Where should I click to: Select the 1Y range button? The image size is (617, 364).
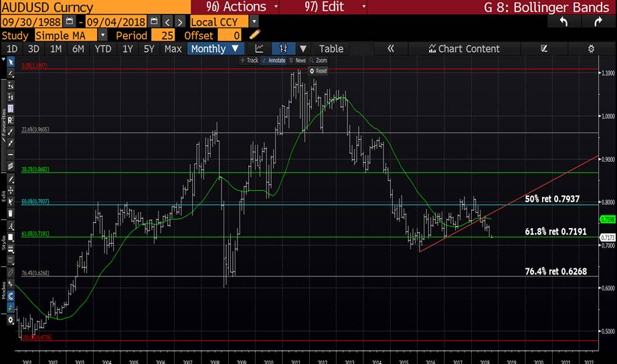(128, 49)
